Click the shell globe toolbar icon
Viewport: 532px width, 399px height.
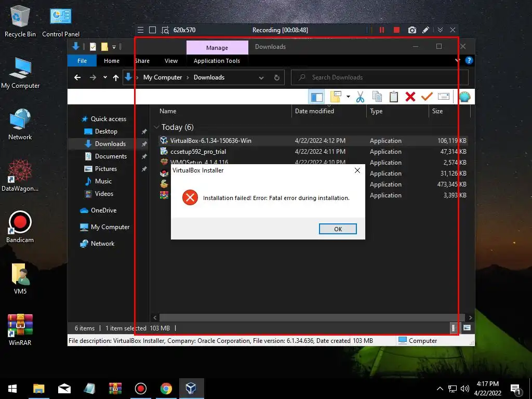(x=464, y=97)
